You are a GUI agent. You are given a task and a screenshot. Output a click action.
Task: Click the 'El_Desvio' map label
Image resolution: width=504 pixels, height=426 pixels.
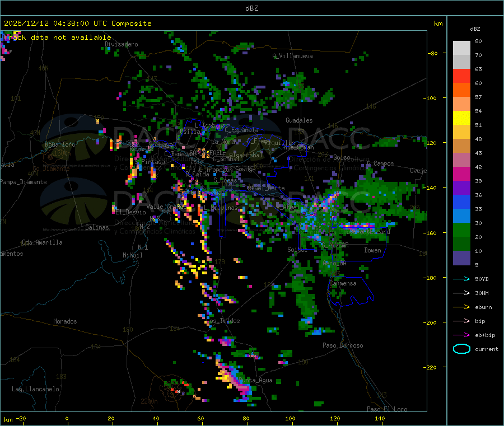point(131,212)
